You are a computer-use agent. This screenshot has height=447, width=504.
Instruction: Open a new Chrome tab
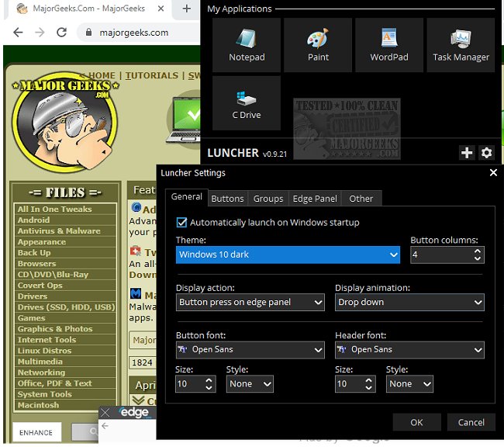(x=186, y=9)
